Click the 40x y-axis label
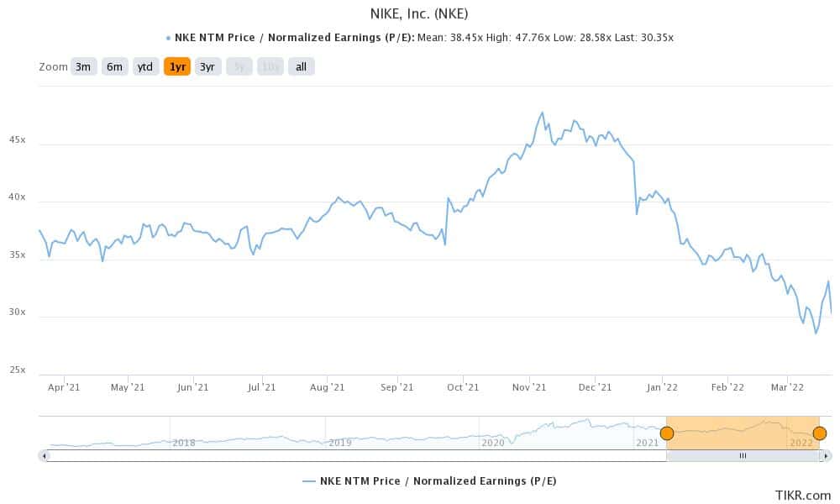This screenshot has height=504, width=840. point(17,197)
